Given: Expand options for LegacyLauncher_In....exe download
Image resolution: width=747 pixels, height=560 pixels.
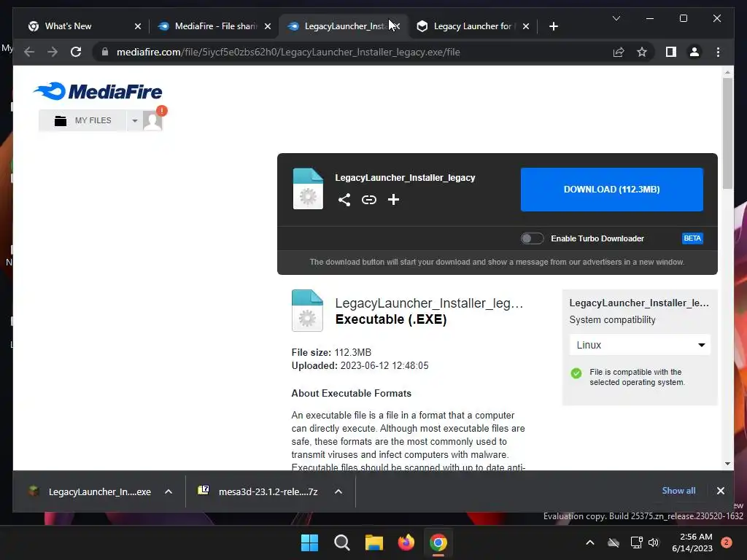Looking at the screenshot, I should coord(169,491).
